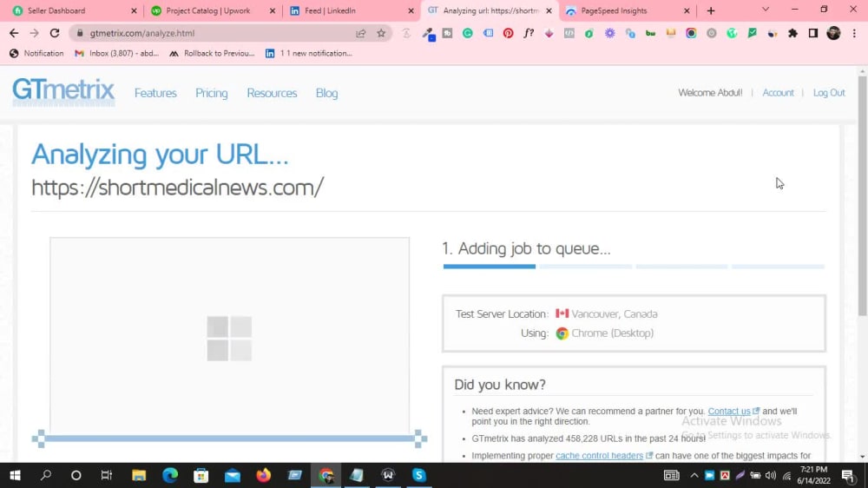Open the Pricing page
Viewport: 868px width, 488px height.
(x=212, y=93)
